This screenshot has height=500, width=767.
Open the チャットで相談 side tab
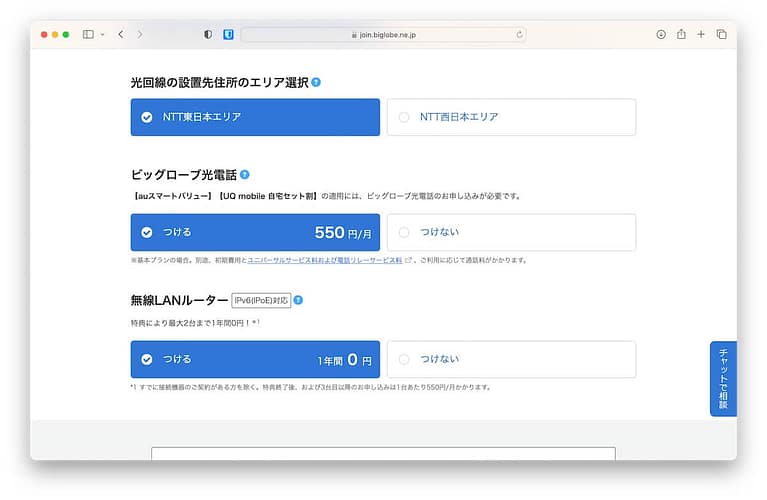[x=723, y=378]
